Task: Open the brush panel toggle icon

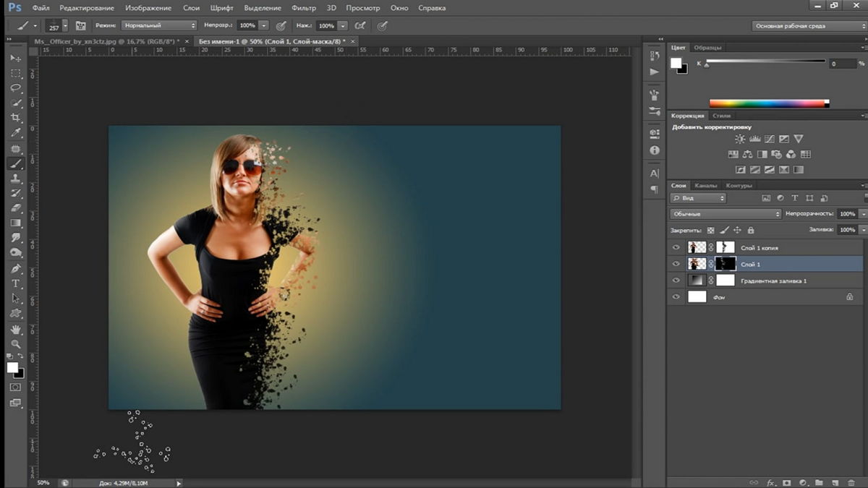Action: (x=81, y=25)
